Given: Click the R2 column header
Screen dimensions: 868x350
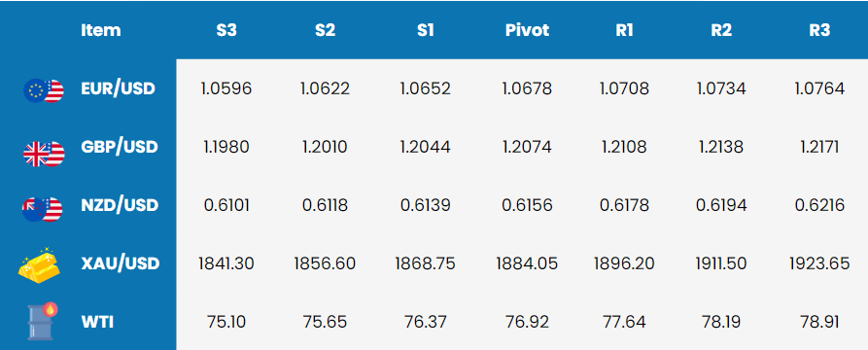Looking at the screenshot, I should (x=721, y=30).
